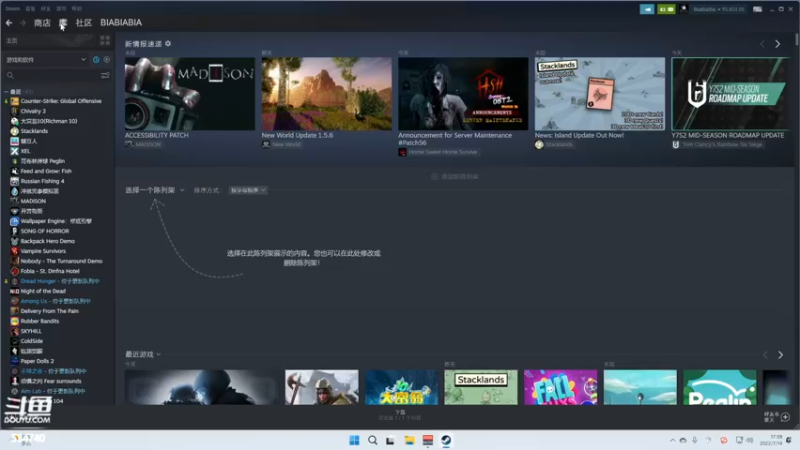Click ACCESSIBILITY PATCH headline link
This screenshot has width=800, height=450.
click(157, 135)
